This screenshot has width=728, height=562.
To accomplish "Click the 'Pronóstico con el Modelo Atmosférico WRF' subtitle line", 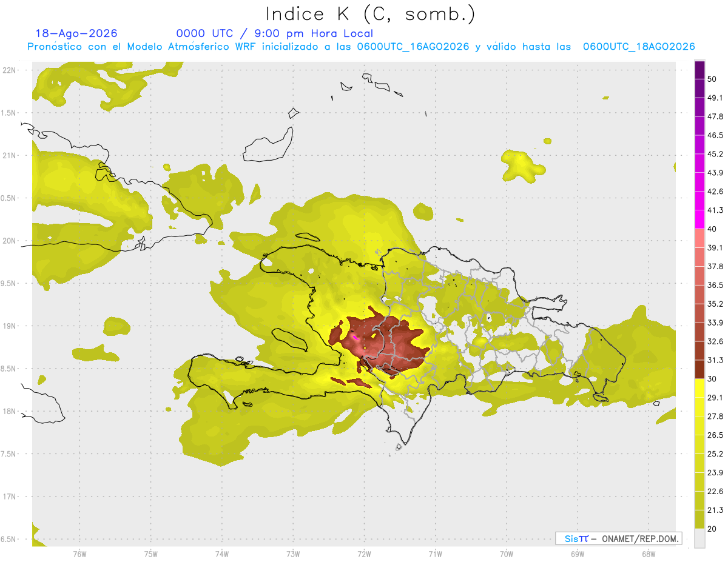I will click(x=361, y=47).
